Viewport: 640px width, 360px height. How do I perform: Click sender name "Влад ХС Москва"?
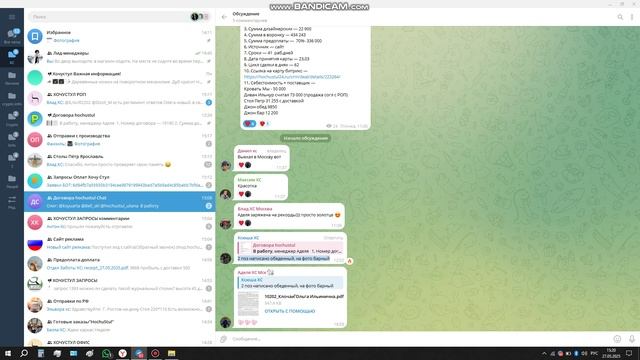coord(255,209)
